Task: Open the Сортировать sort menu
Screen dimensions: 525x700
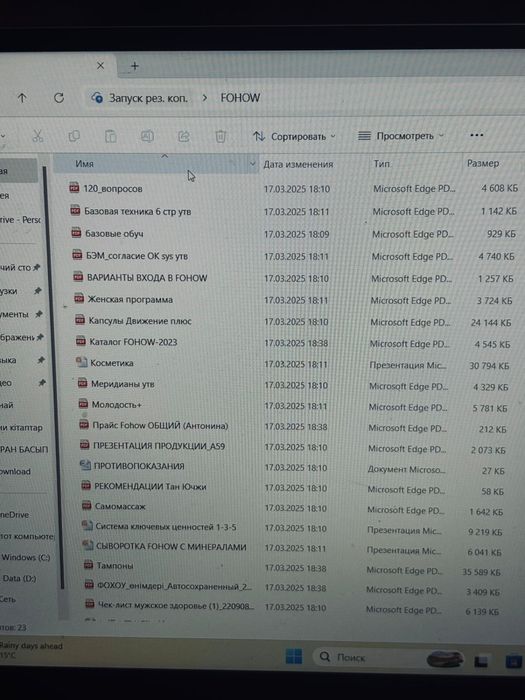Action: point(294,136)
